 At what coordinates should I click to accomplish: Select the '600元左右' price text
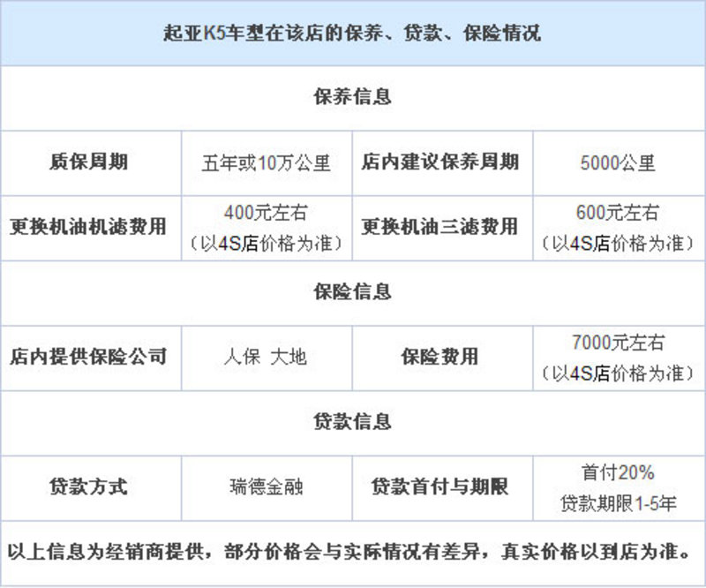click(x=618, y=212)
